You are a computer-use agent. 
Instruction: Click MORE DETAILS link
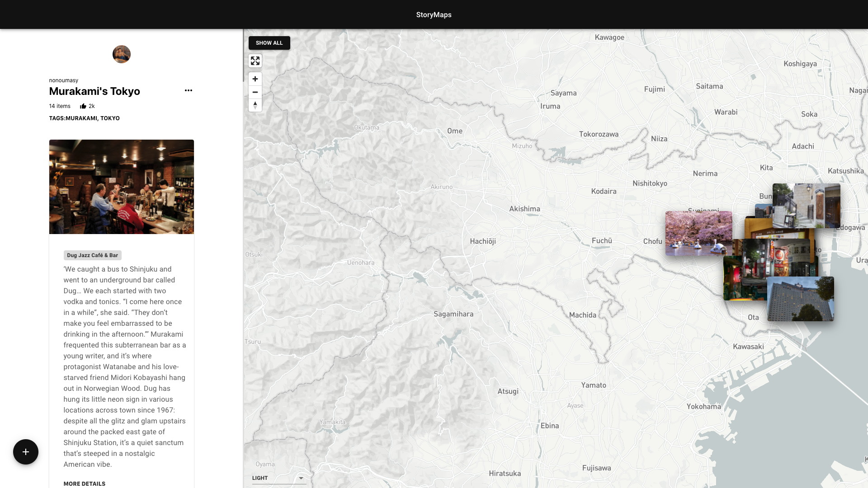tap(85, 483)
